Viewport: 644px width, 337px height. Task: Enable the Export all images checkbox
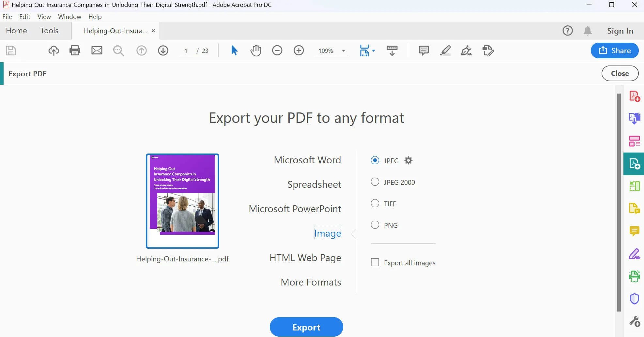375,262
